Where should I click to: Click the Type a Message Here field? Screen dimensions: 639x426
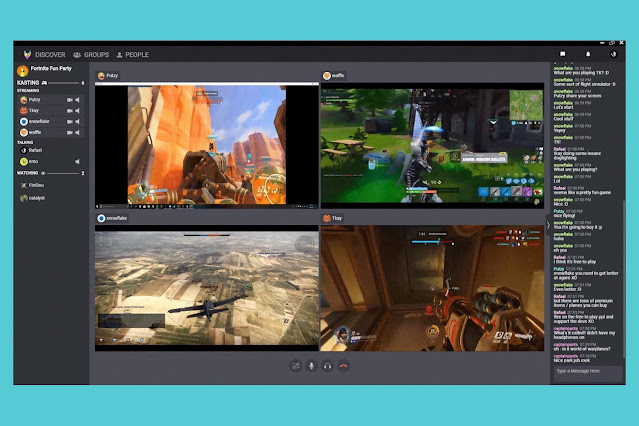(588, 371)
